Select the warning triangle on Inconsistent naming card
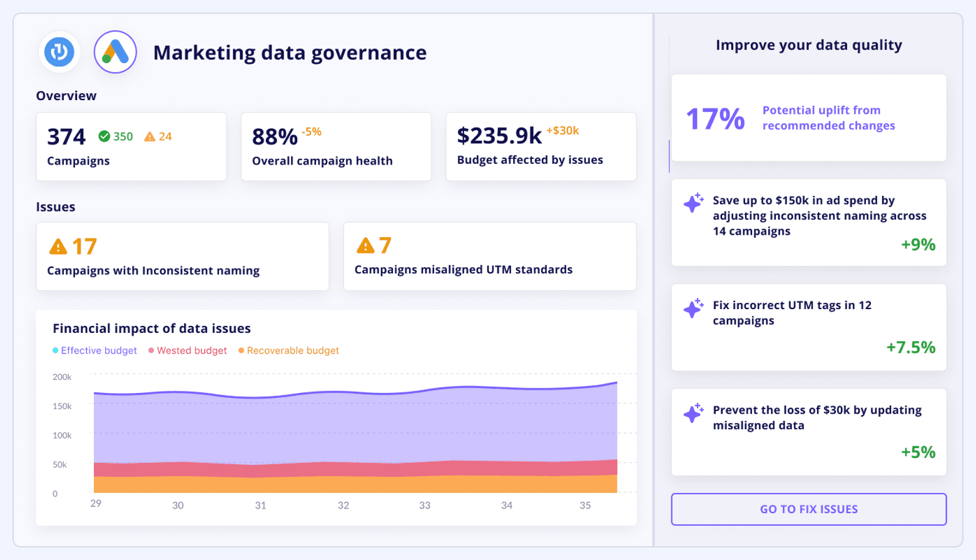 point(58,247)
